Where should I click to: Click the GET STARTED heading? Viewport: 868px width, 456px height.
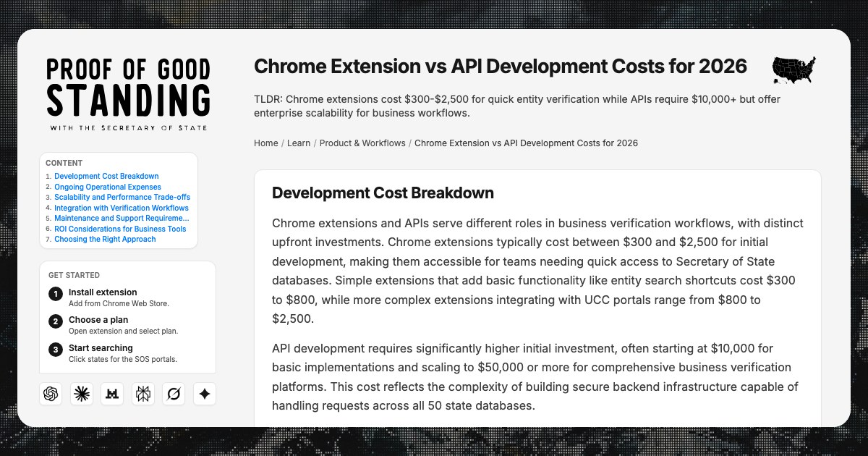74,275
